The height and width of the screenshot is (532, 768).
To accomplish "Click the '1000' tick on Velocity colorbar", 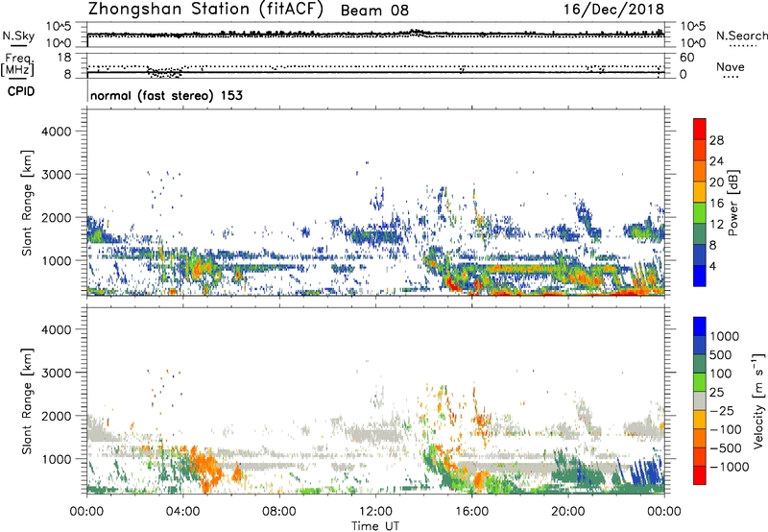I will [724, 336].
